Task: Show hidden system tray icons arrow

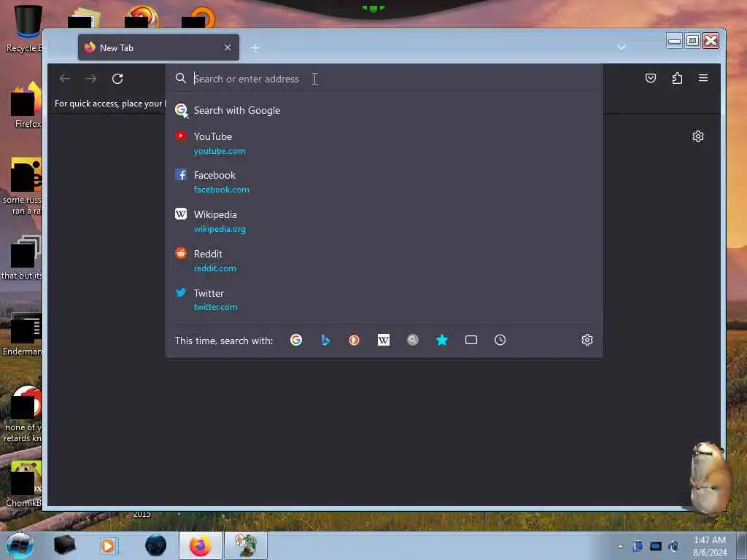Action: pos(620,546)
